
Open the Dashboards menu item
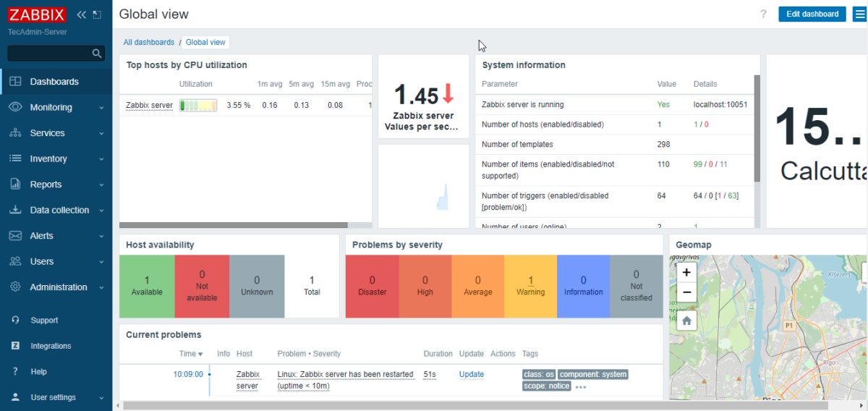point(54,82)
